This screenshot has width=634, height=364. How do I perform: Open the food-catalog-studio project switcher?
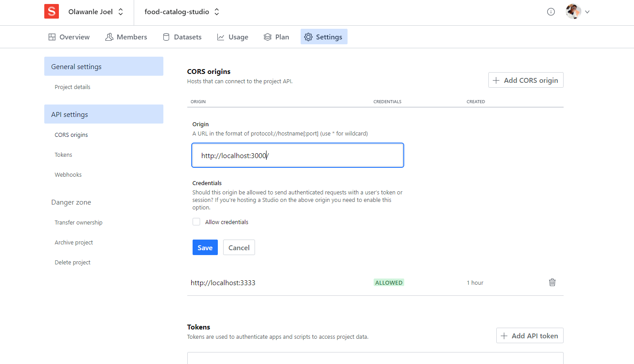point(182,12)
